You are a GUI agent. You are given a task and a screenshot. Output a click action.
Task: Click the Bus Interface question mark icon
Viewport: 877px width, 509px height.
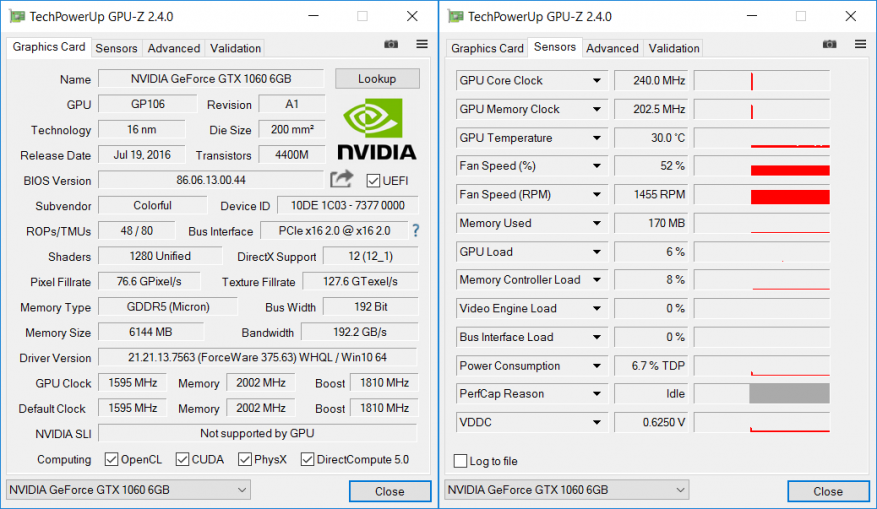(x=415, y=231)
